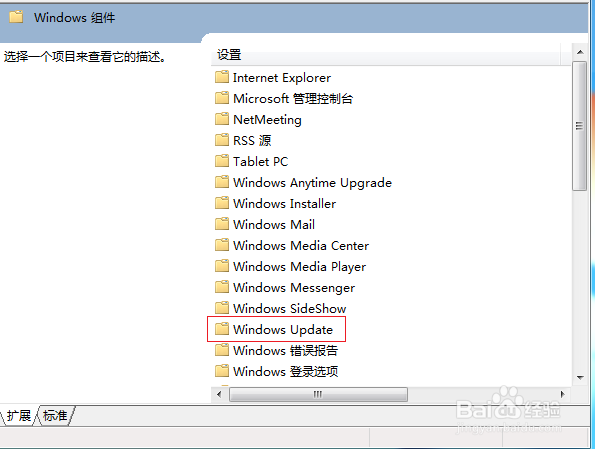
Task: Click the Windows Mail folder icon
Action: coord(222,224)
